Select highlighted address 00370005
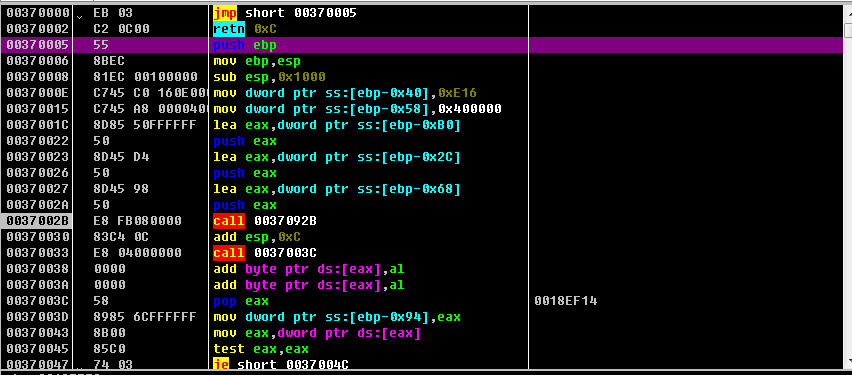Image resolution: width=852 pixels, height=375 pixels. (37, 45)
